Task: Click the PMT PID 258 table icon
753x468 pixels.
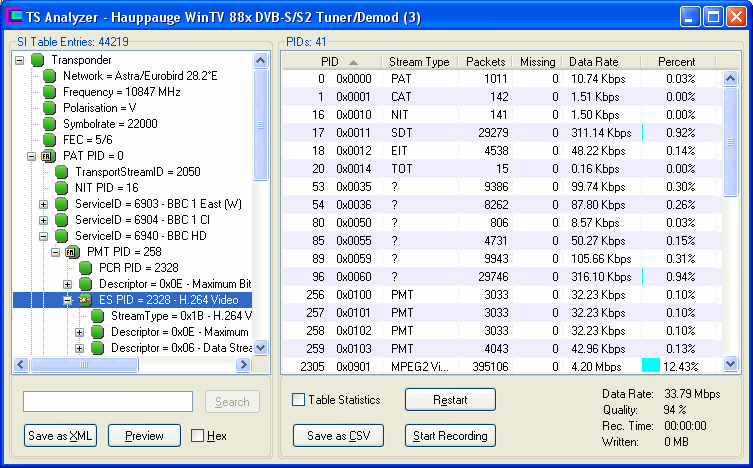Action: (x=72, y=252)
